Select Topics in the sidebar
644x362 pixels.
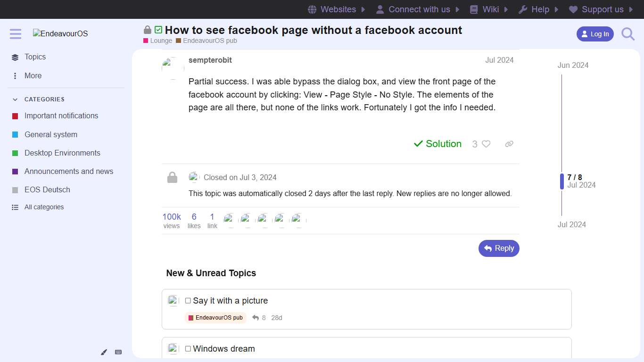click(x=35, y=57)
